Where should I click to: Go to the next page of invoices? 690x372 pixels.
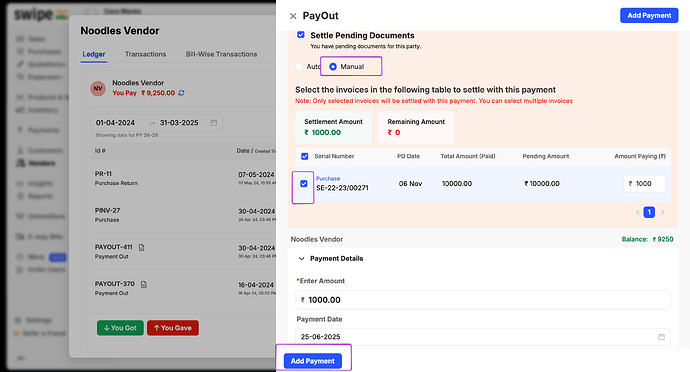tap(662, 212)
